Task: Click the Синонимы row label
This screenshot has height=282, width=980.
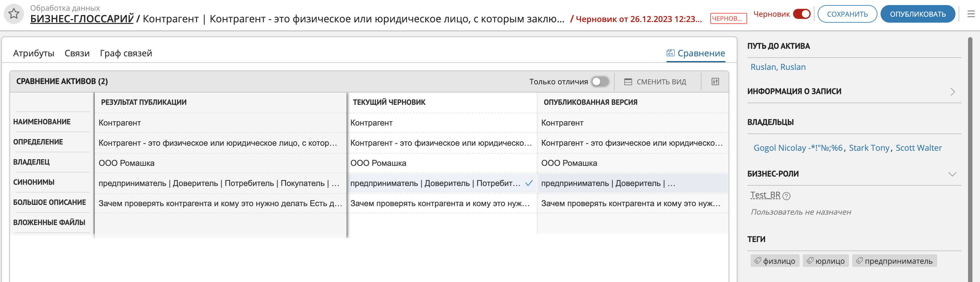Action: point(34,182)
